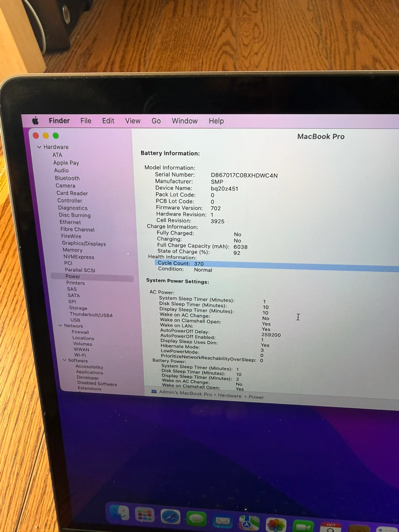Open Photos from the Dock
The width and height of the screenshot is (399, 532).
(x=276, y=525)
